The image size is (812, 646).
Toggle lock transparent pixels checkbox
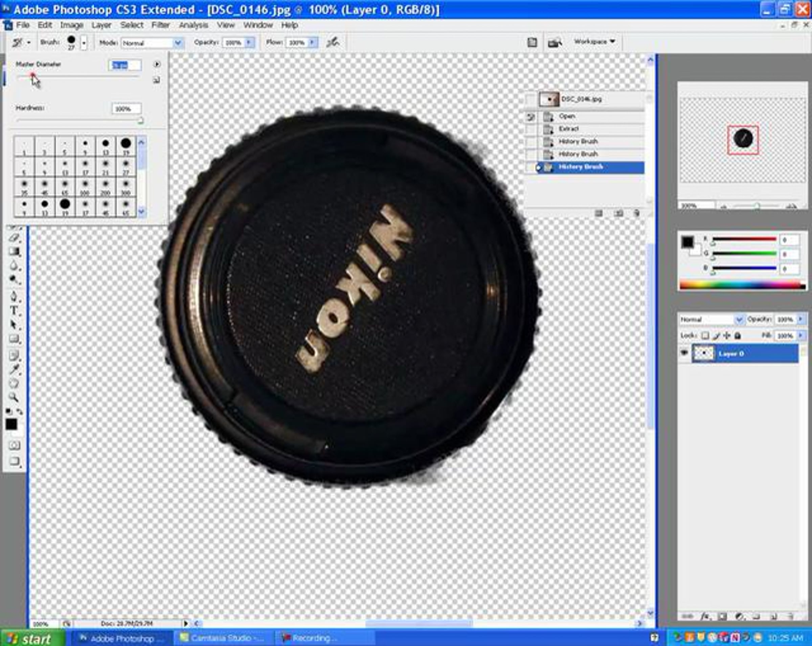coord(705,335)
